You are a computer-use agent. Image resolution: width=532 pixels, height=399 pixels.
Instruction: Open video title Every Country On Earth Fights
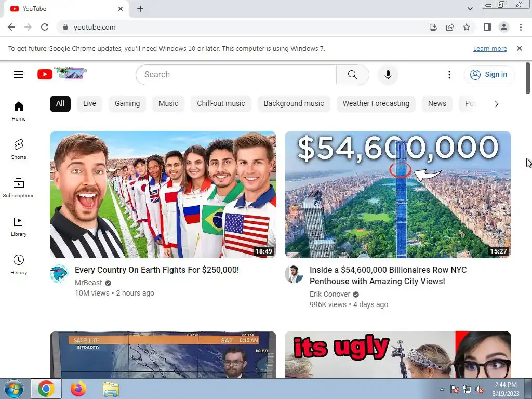click(x=157, y=270)
